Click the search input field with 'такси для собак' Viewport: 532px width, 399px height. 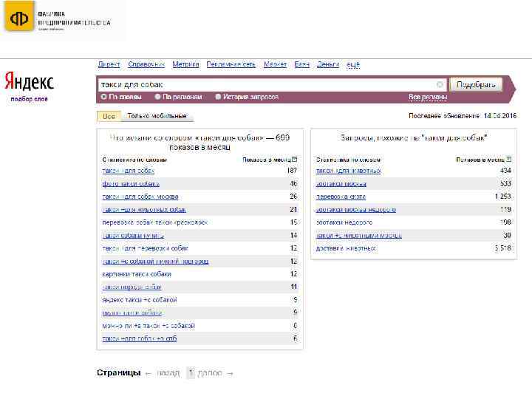pos(266,85)
